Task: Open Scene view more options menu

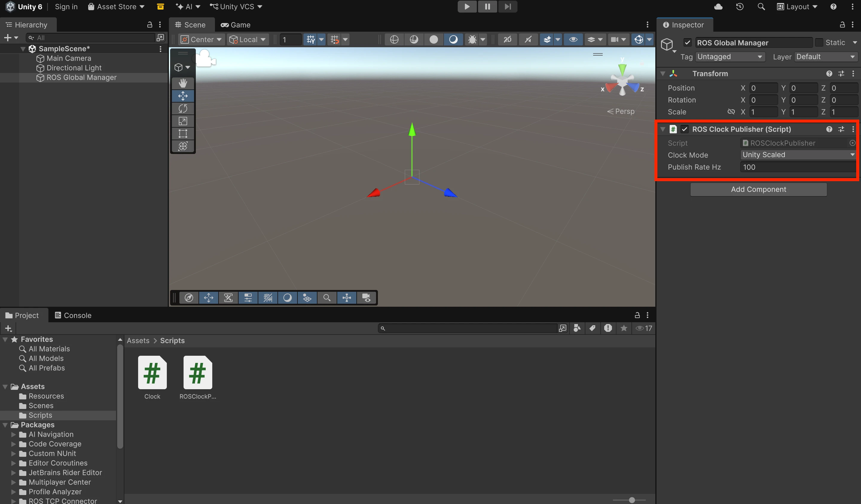Action: 648,25
